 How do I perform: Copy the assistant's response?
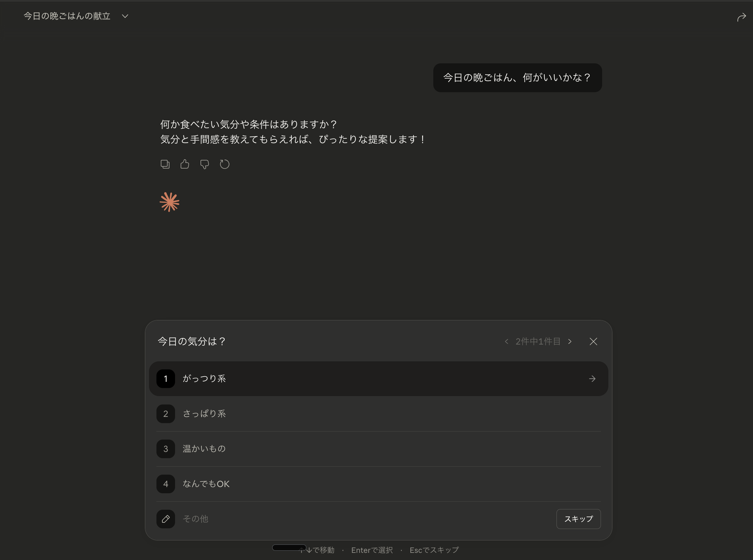click(165, 164)
